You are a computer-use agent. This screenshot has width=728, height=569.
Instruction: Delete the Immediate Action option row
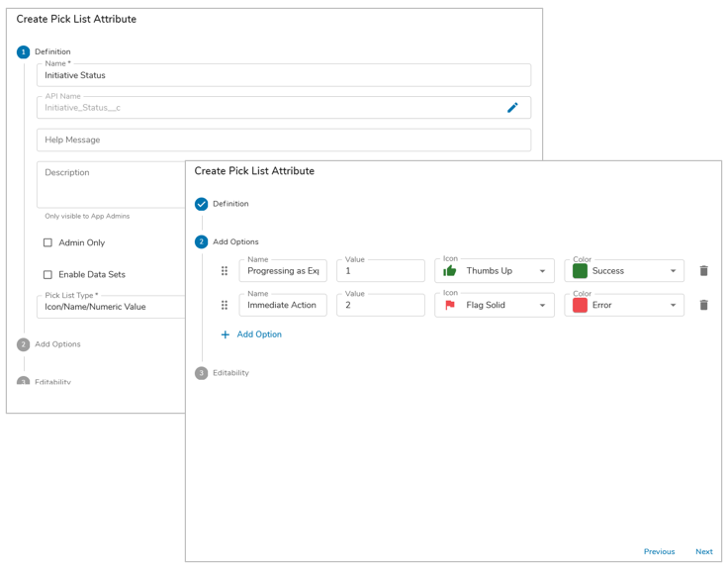pyautogui.click(x=703, y=306)
